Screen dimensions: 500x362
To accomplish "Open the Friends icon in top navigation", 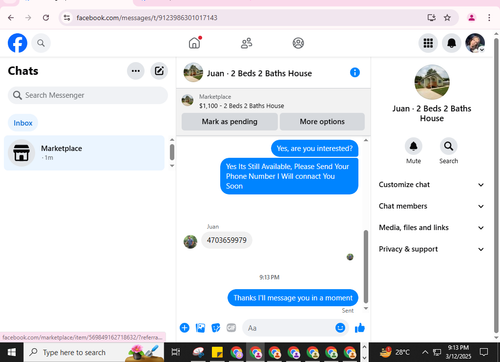I will click(247, 43).
